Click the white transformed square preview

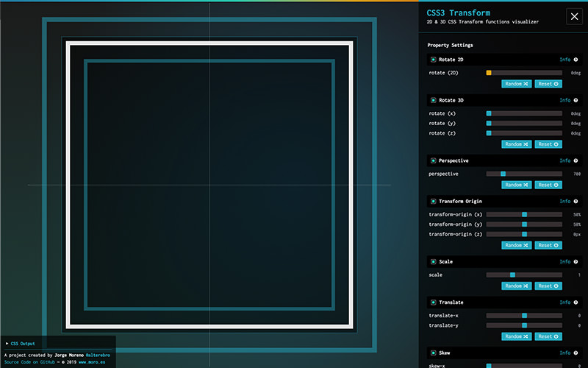click(x=209, y=185)
